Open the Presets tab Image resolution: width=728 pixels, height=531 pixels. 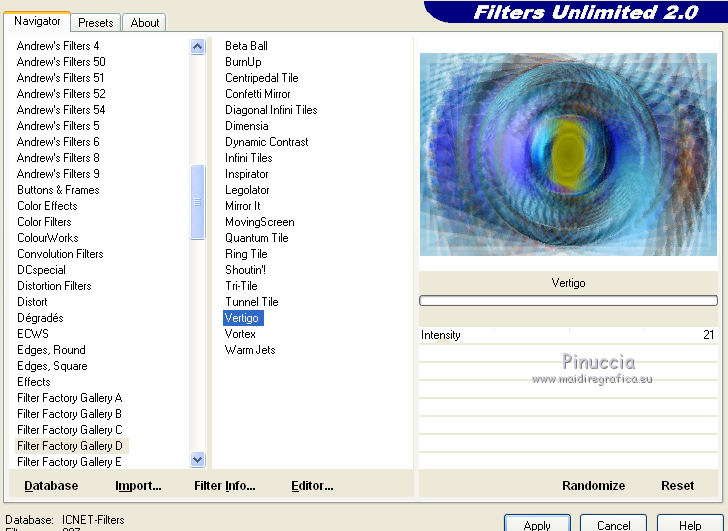tap(96, 23)
